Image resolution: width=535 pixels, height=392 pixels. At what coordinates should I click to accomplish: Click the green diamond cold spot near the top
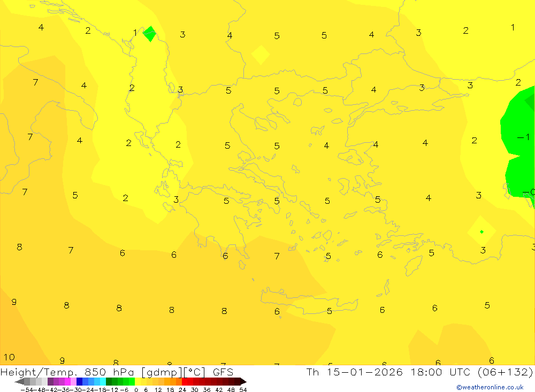(149, 34)
